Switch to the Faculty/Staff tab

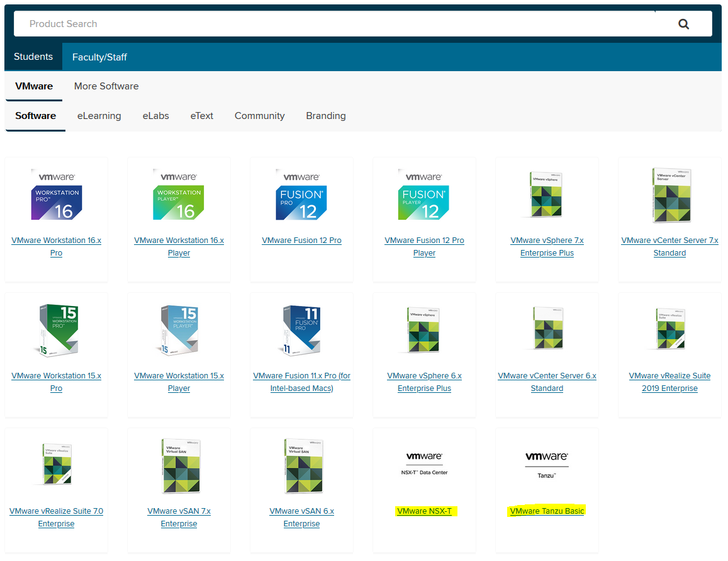[x=99, y=57]
